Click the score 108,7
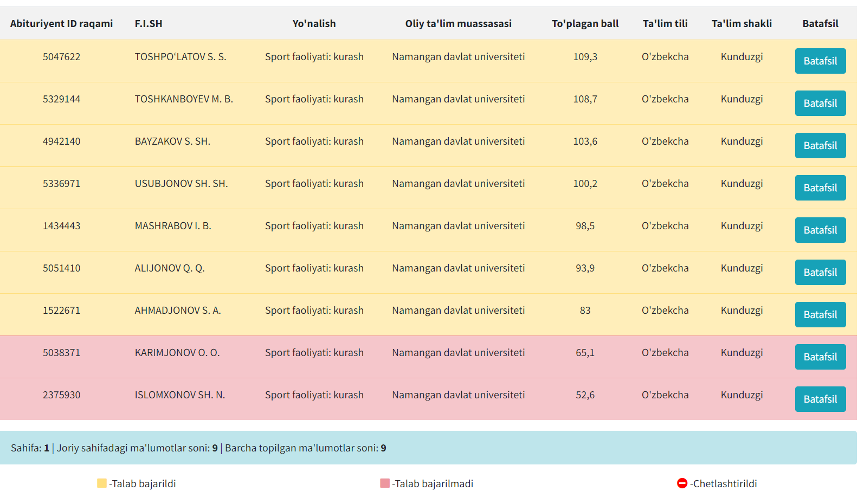 [585, 99]
